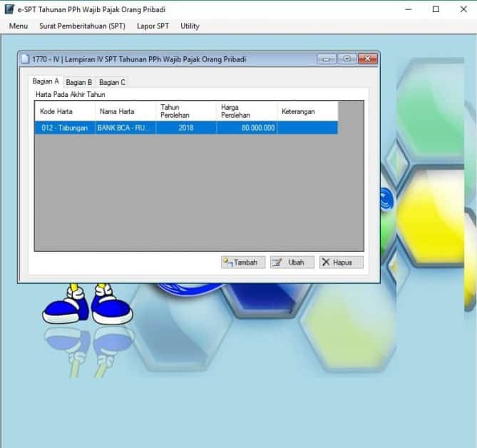This screenshot has width=477, height=448.
Task: Click the Nama Harta column header
Action: click(125, 111)
